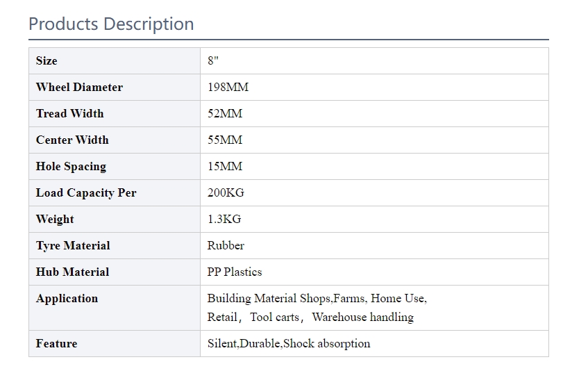
Task: Select the Size label cell
Action: point(115,60)
